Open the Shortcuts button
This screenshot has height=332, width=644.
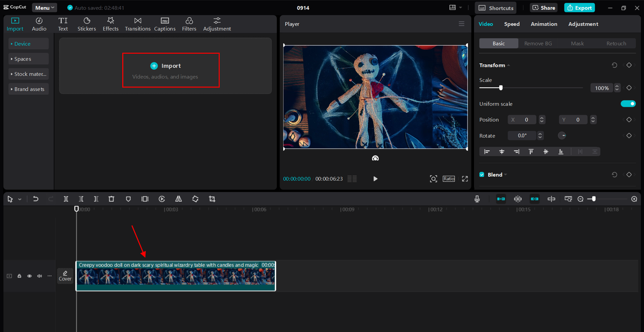[496, 8]
